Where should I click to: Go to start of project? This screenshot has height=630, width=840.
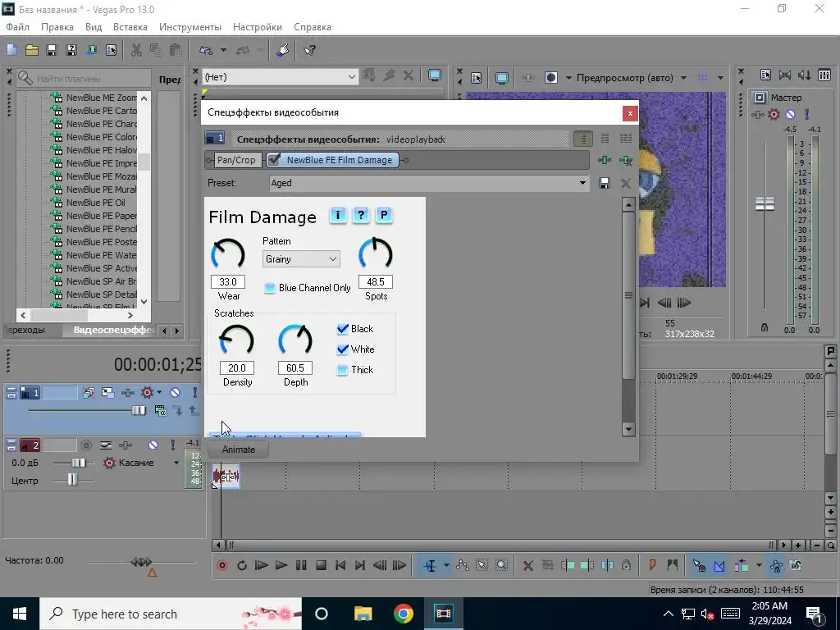point(340,565)
